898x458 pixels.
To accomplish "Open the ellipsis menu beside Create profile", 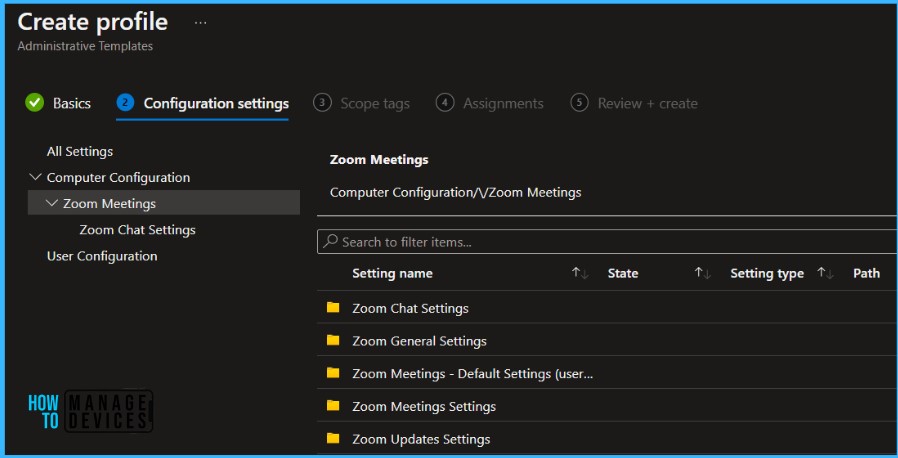I will coord(200,23).
